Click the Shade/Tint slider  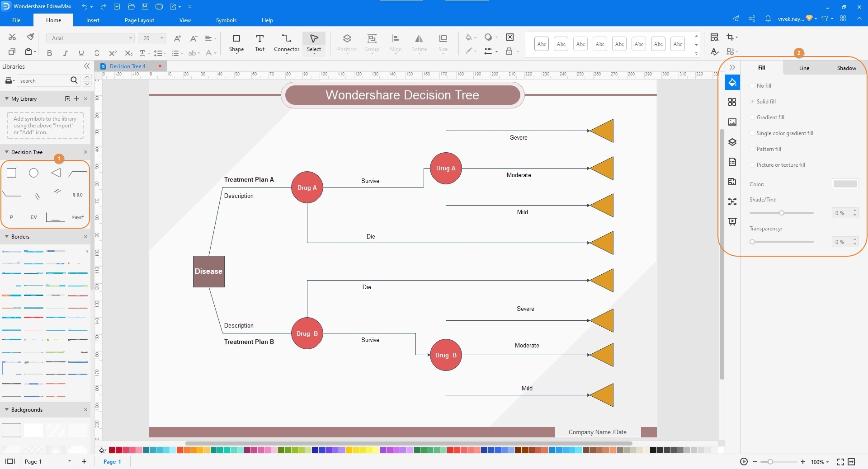(x=781, y=213)
